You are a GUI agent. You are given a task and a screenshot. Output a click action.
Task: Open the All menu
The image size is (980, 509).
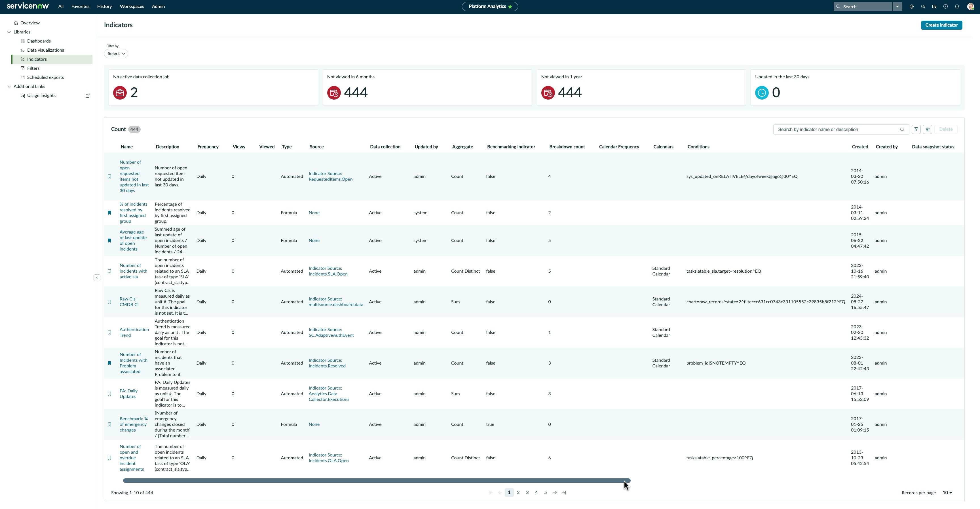pyautogui.click(x=61, y=7)
